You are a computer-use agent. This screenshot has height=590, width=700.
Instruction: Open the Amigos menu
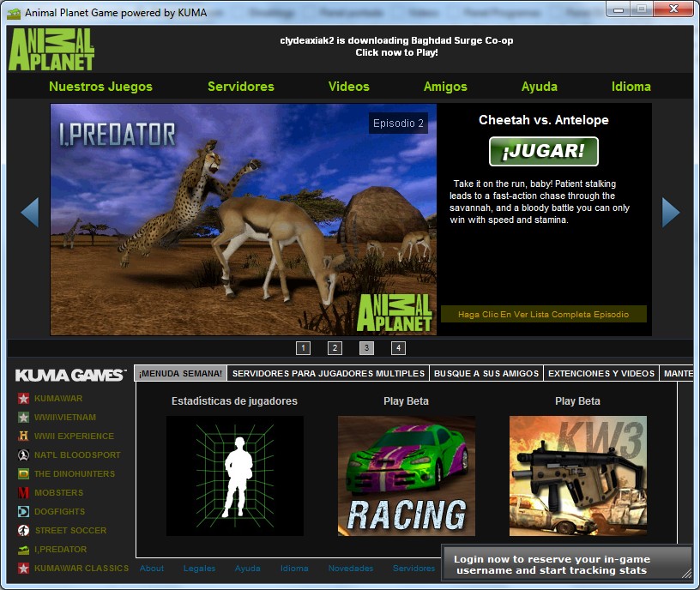(445, 86)
